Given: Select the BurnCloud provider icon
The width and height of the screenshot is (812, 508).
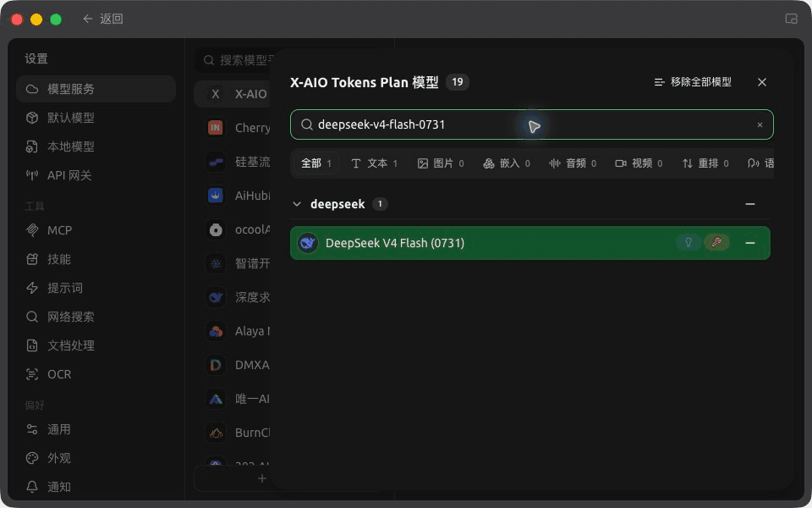Looking at the screenshot, I should pos(216,433).
